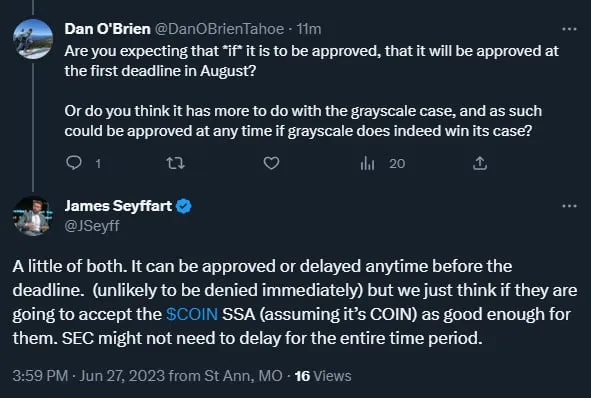This screenshot has width=591, height=398.
Task: Open the $COIN cashtag link
Action: tap(192, 314)
